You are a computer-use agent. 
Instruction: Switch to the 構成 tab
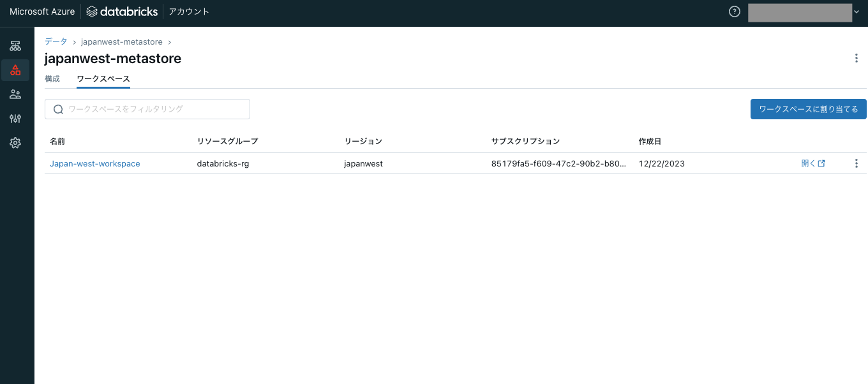[x=52, y=78]
